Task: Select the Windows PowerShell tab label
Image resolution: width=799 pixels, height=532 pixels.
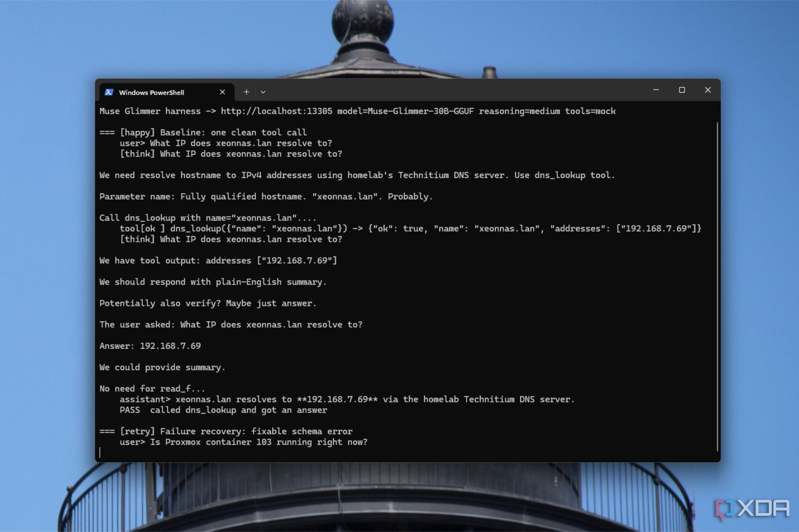Action: point(151,93)
